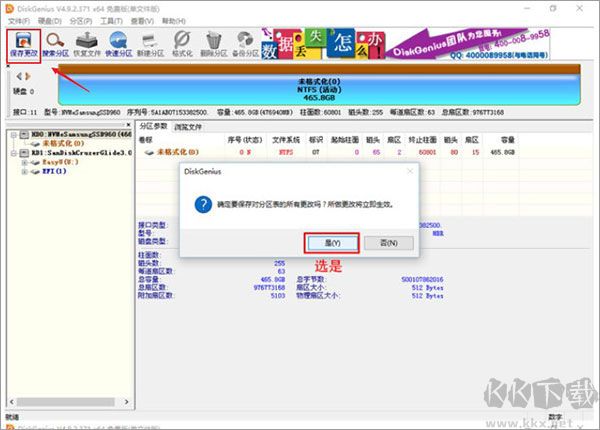Select 未格式化(0) under HD0 in tree

pos(63,143)
